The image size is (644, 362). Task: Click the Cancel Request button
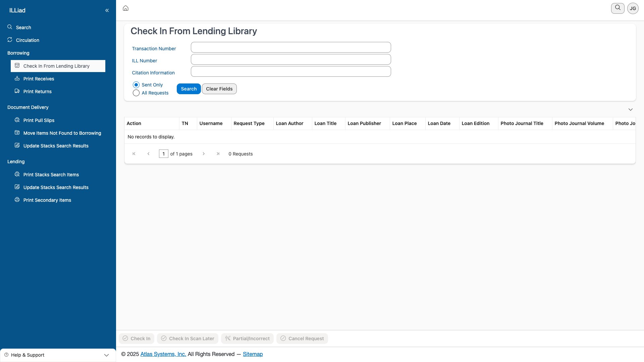click(x=302, y=339)
